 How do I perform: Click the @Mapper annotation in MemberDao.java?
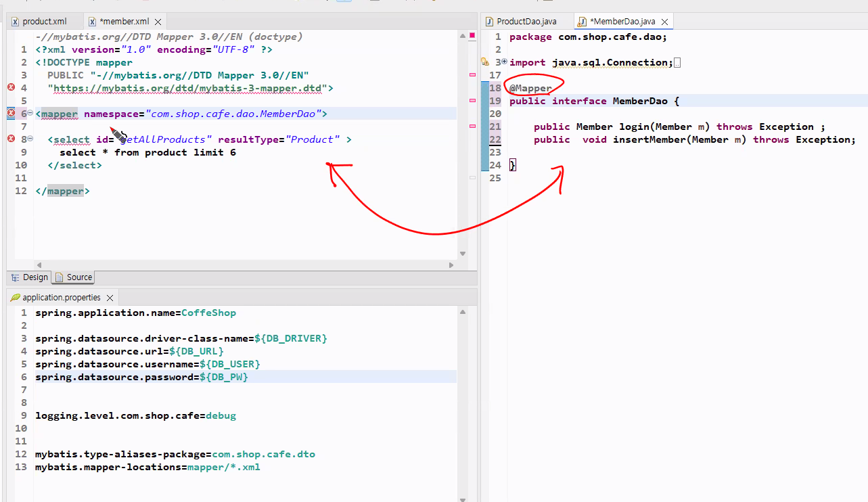(530, 88)
